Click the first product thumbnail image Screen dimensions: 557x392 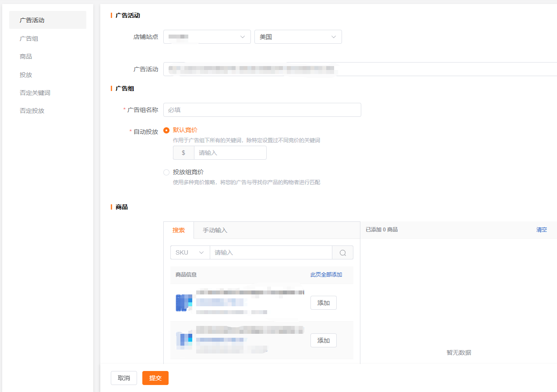point(184,303)
